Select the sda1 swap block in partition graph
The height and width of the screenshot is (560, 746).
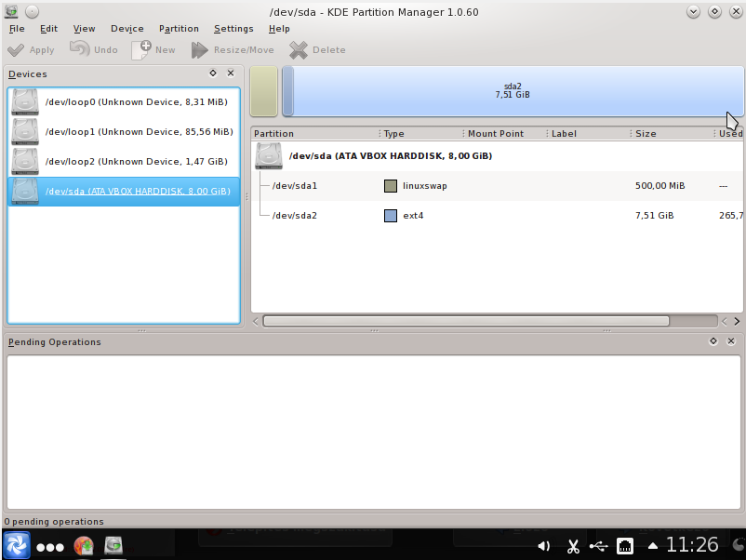[x=263, y=91]
